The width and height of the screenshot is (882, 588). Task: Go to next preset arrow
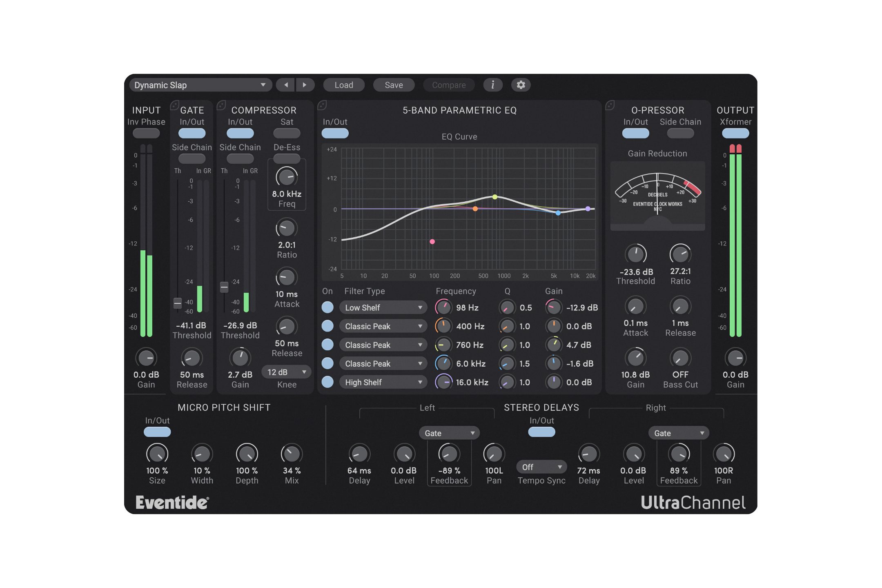305,85
